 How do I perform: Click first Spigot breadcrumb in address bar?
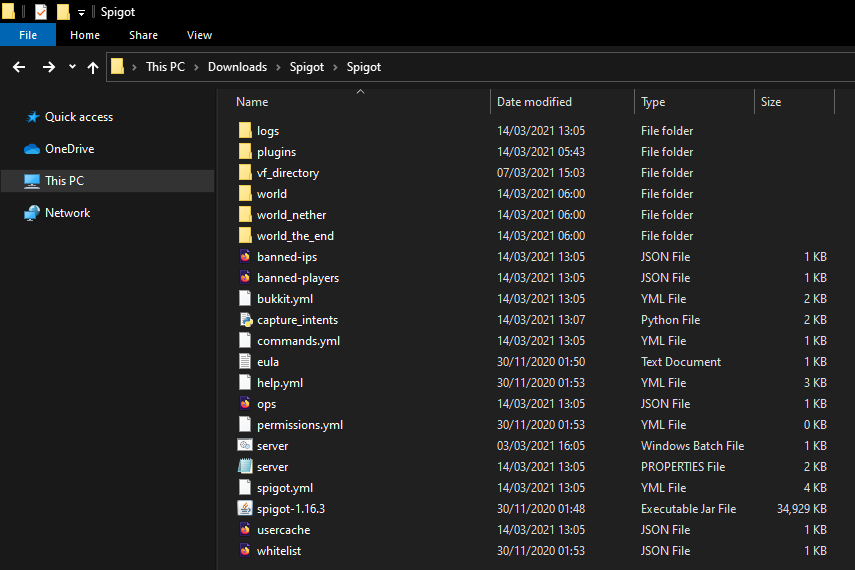coord(306,67)
